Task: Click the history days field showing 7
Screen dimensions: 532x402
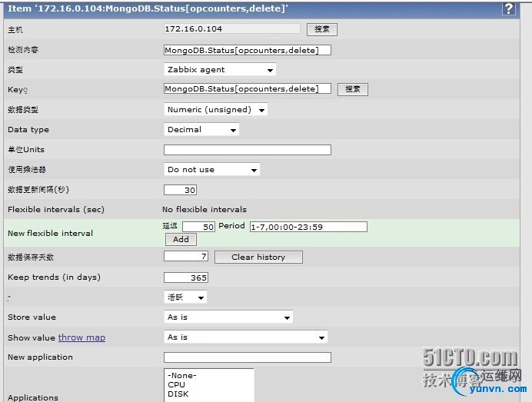Action: point(186,256)
